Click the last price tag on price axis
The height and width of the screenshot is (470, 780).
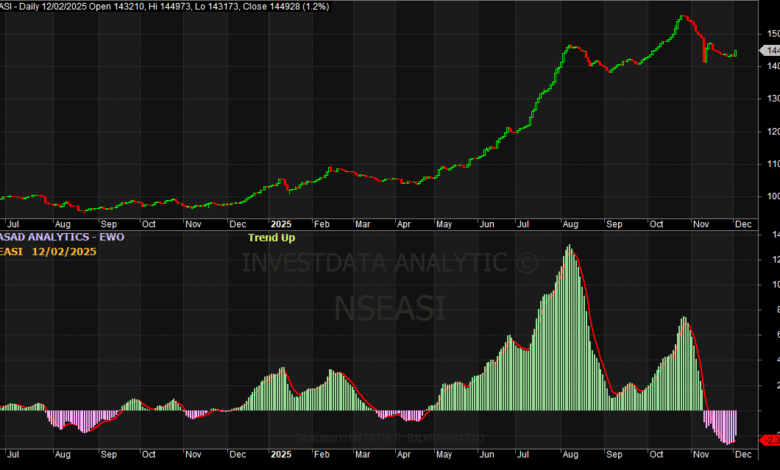click(768, 48)
